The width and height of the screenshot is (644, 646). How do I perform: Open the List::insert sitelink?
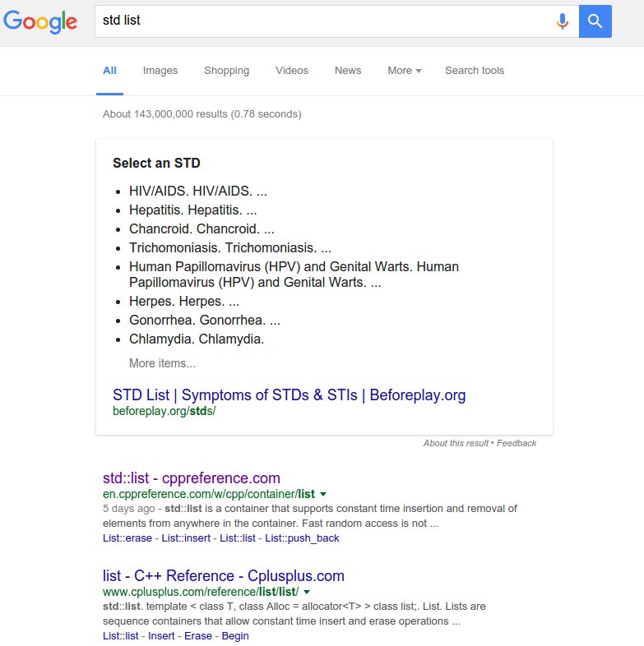pos(186,538)
